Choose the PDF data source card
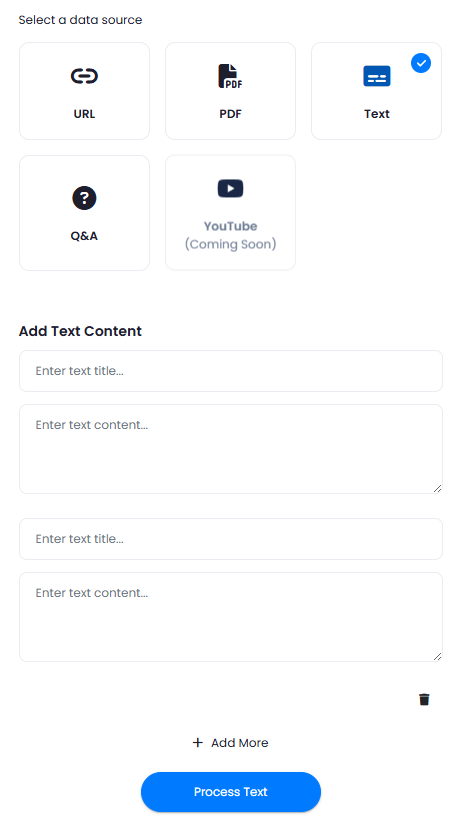 230,91
